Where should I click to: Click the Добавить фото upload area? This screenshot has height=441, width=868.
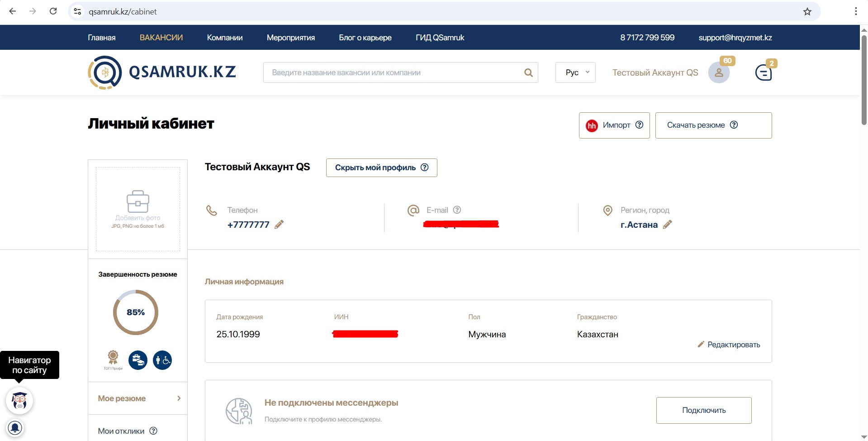pyautogui.click(x=138, y=209)
